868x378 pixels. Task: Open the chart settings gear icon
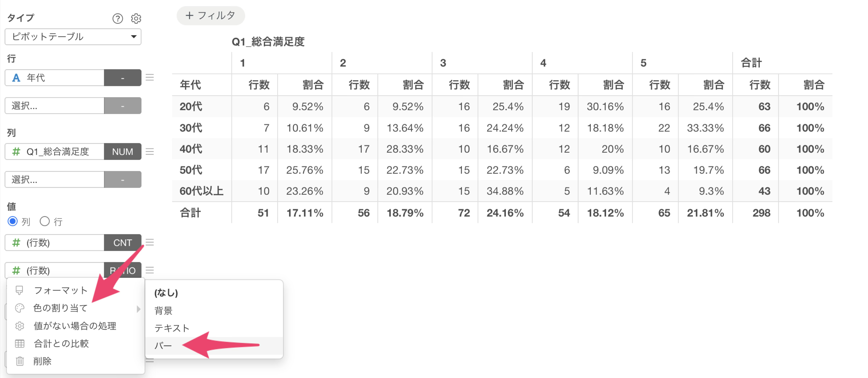[x=136, y=18]
